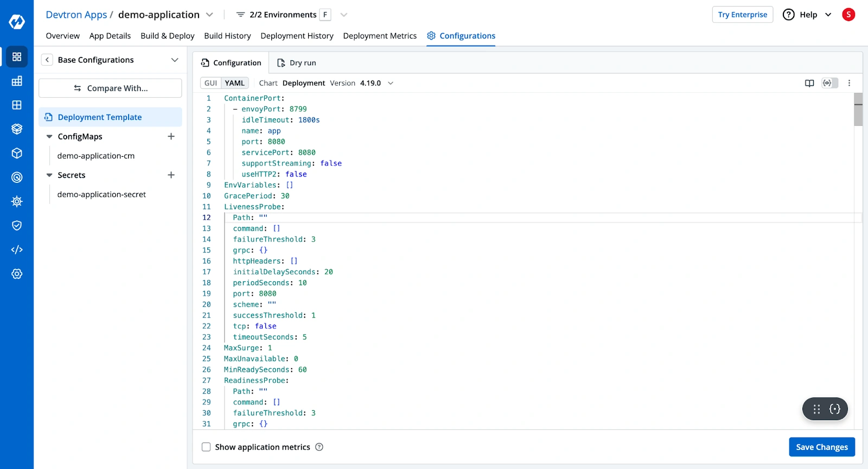This screenshot has width=868, height=469.
Task: Open the cube icon in sidebar
Action: click(17, 153)
